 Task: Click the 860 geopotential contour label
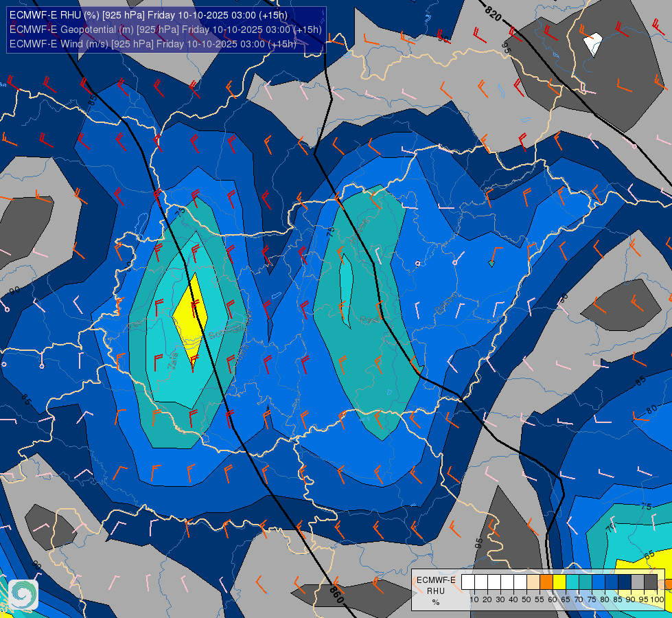(336, 595)
